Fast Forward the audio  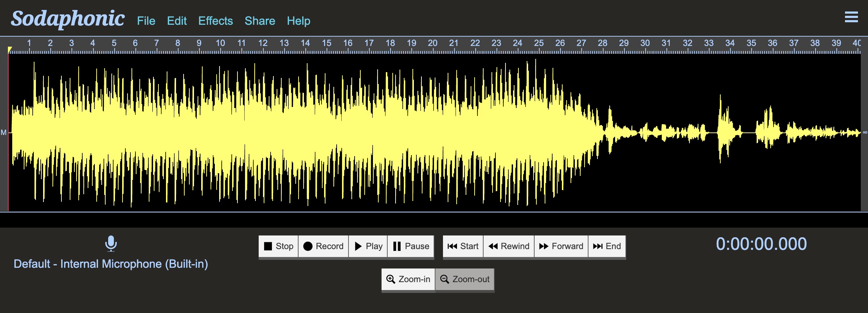561,246
